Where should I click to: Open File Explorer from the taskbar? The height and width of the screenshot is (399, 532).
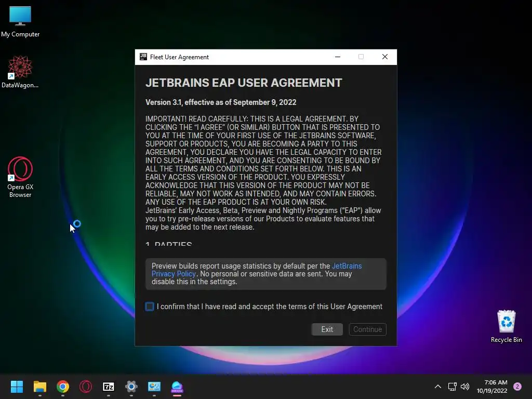(x=39, y=387)
